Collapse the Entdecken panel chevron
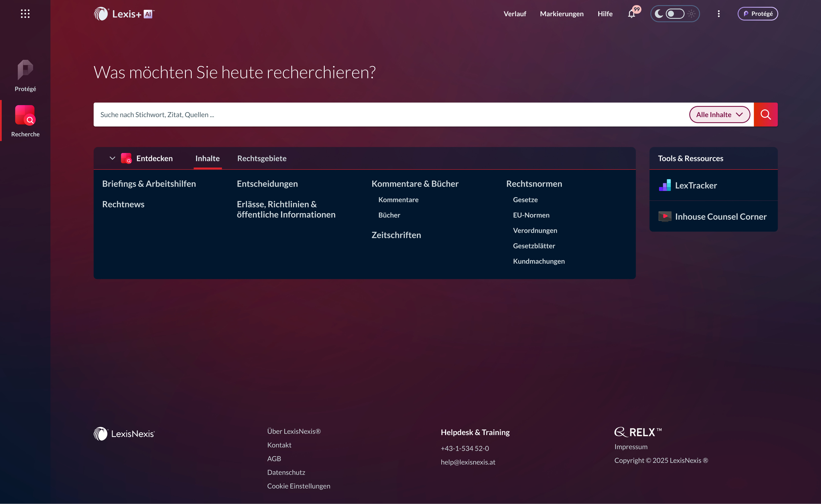Viewport: 821px width, 504px height. [112, 158]
